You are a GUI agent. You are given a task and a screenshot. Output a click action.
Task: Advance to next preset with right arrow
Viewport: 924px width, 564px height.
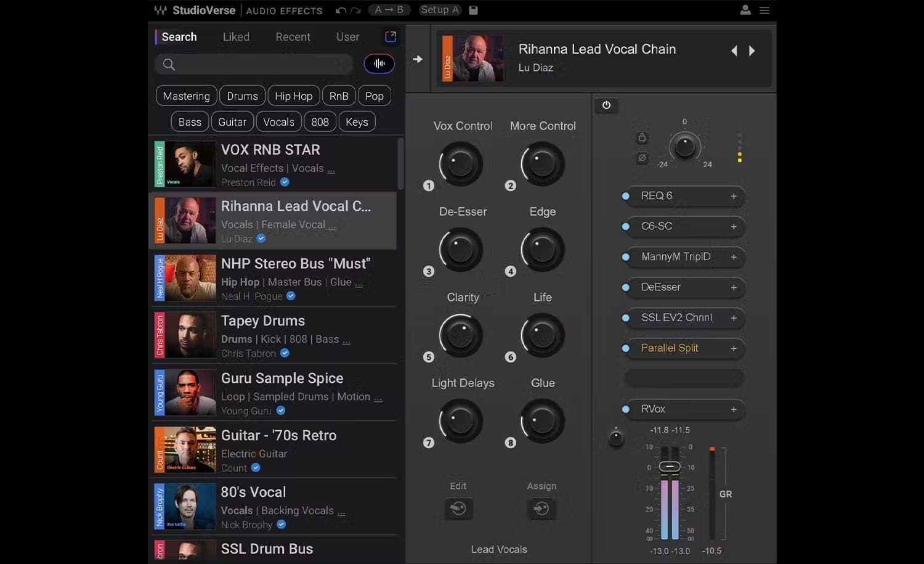click(752, 51)
